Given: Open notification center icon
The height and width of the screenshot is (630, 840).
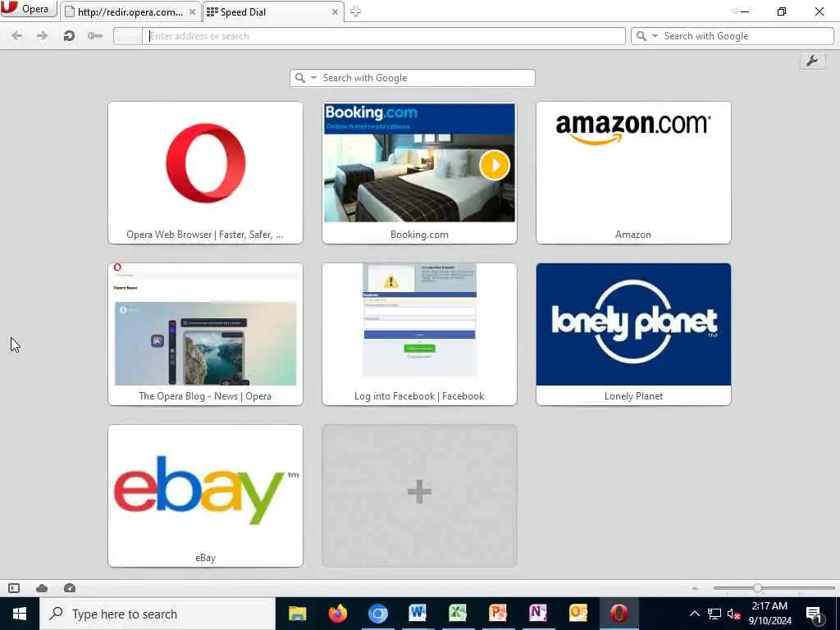Looking at the screenshot, I should pos(815,614).
